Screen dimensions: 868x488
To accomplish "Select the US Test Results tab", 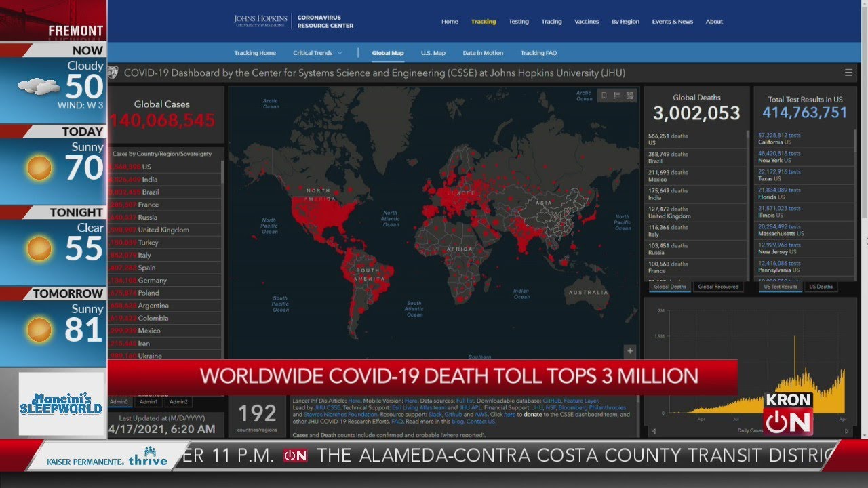I will point(781,287).
